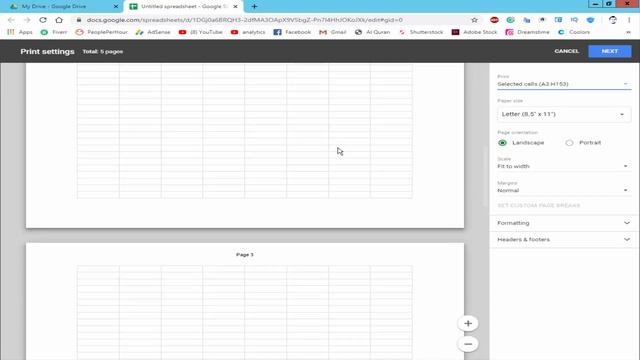Open Gmail bookmark

[x=333, y=32]
